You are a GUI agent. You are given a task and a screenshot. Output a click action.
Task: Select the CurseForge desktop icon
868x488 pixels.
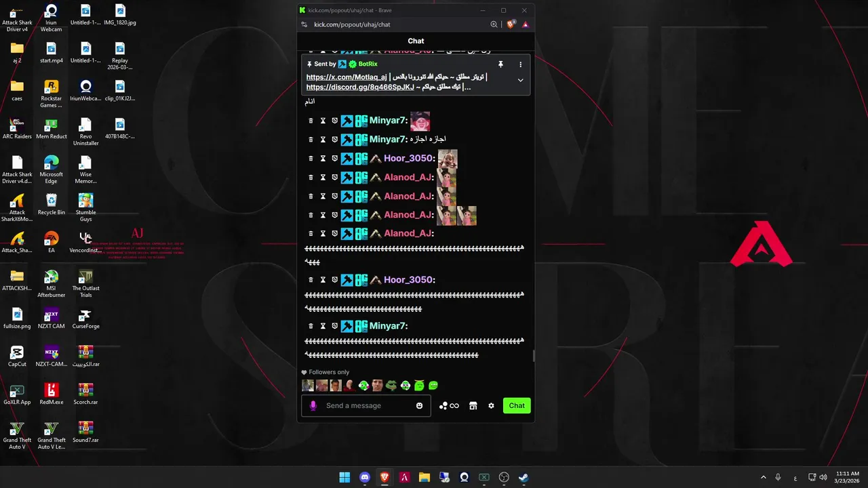pos(85,318)
